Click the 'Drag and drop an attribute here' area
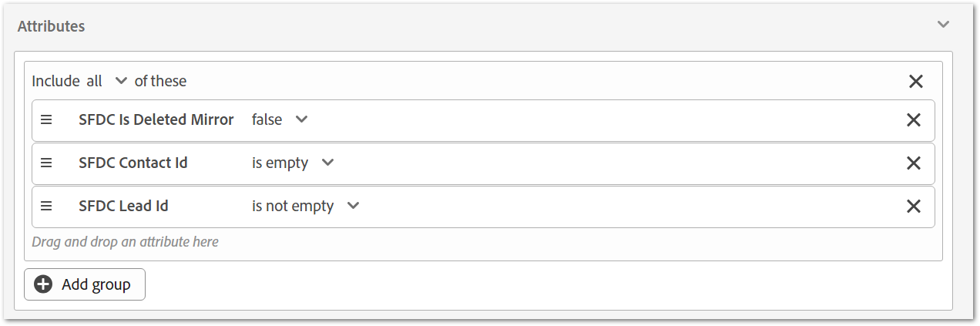The image size is (980, 326). [x=125, y=242]
